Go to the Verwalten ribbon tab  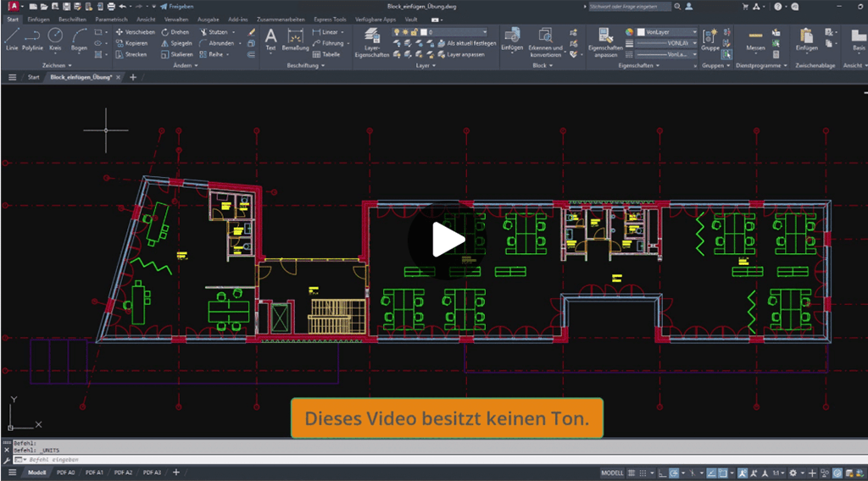pos(176,19)
